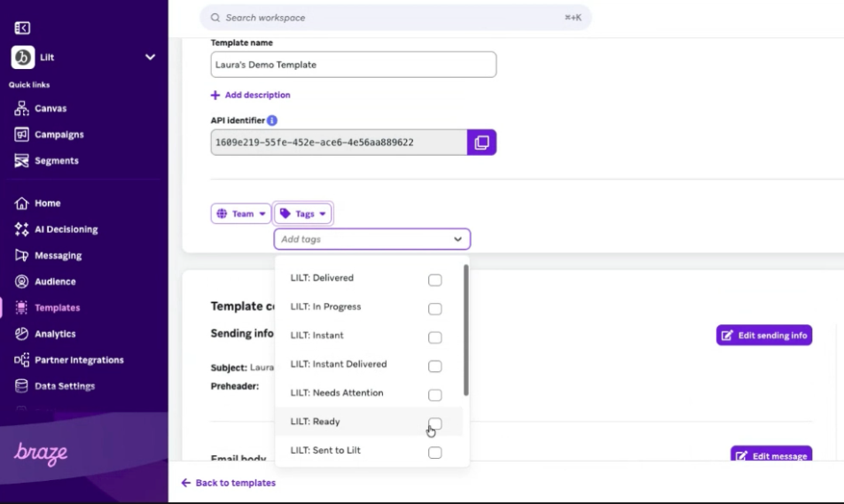This screenshot has width=844, height=504.
Task: Click the Analytics icon in sidebar
Action: (22, 334)
